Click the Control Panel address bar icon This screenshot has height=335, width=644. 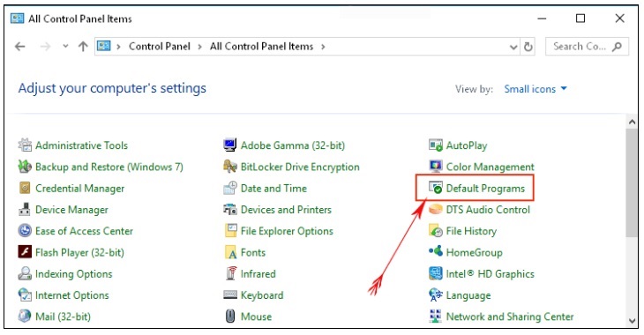(104, 46)
